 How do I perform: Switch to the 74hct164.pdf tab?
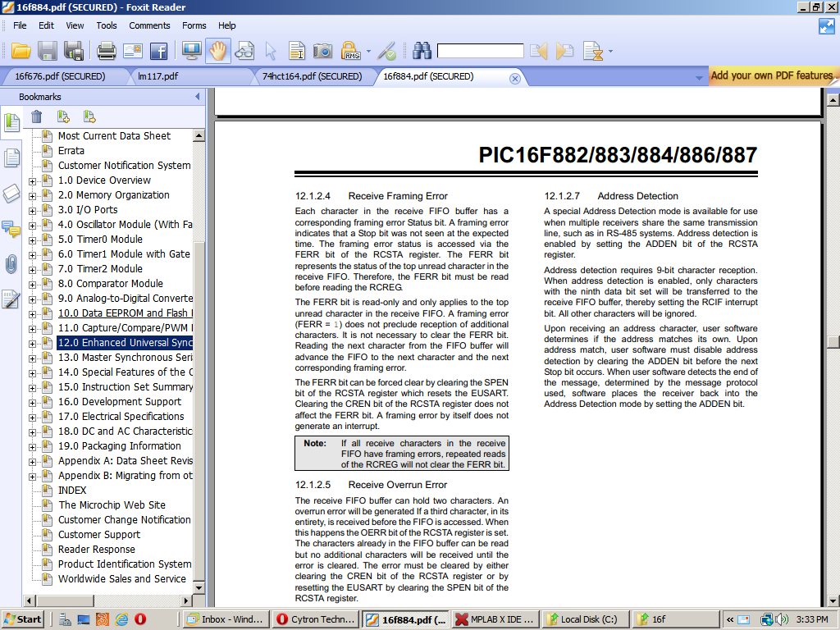pos(312,76)
